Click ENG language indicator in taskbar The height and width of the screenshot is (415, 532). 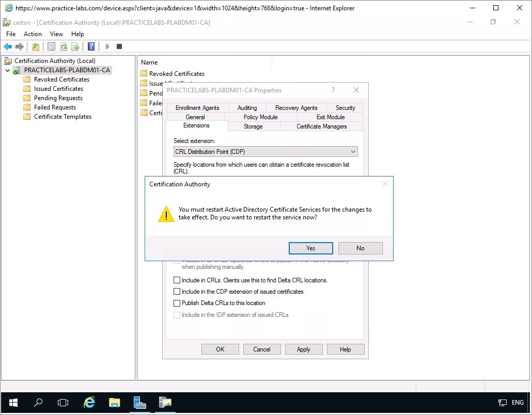click(518, 403)
